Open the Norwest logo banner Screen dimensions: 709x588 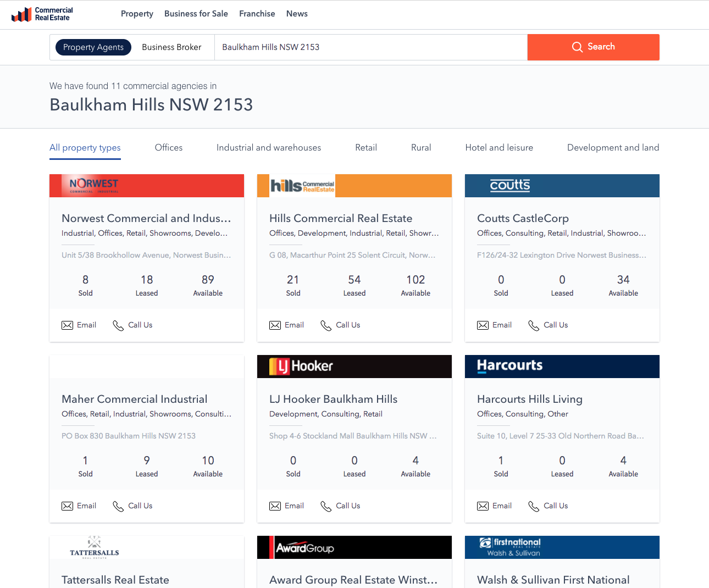click(x=147, y=186)
